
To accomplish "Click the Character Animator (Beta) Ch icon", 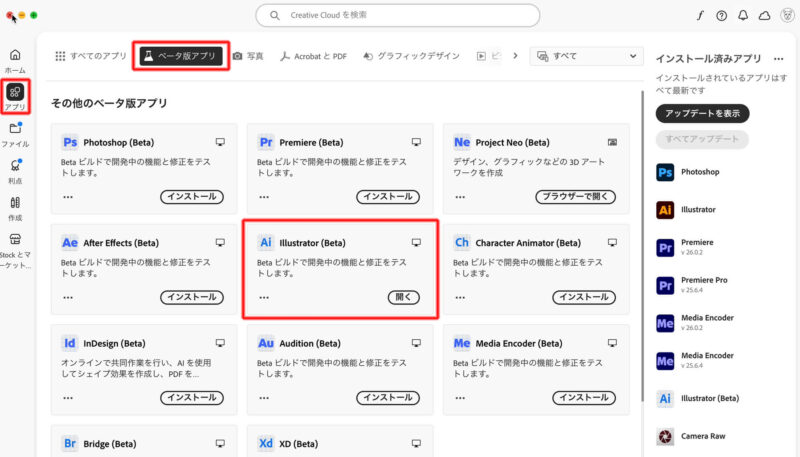I will click(462, 243).
